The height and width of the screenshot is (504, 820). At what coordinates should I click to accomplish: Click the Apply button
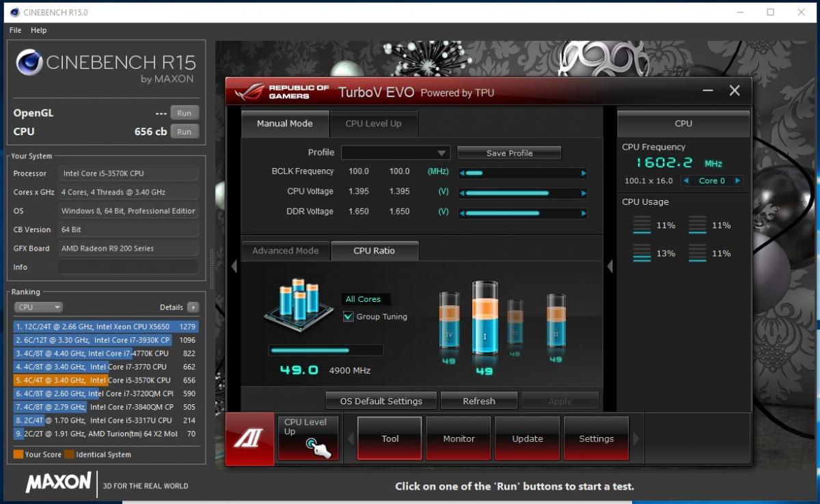pyautogui.click(x=560, y=401)
